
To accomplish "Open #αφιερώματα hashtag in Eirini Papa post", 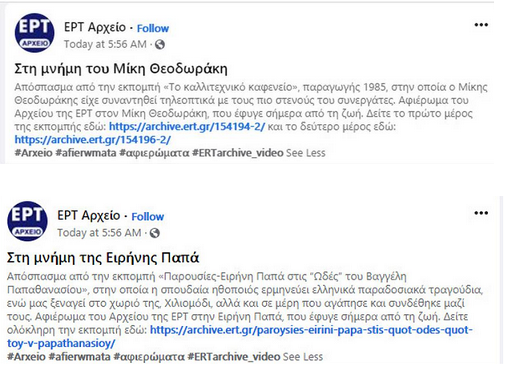I will (x=149, y=357).
